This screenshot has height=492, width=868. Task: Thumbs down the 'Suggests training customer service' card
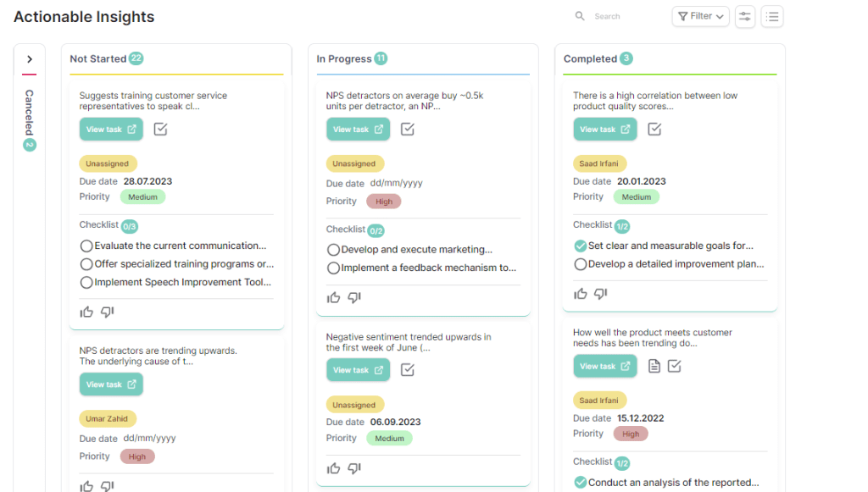108,312
